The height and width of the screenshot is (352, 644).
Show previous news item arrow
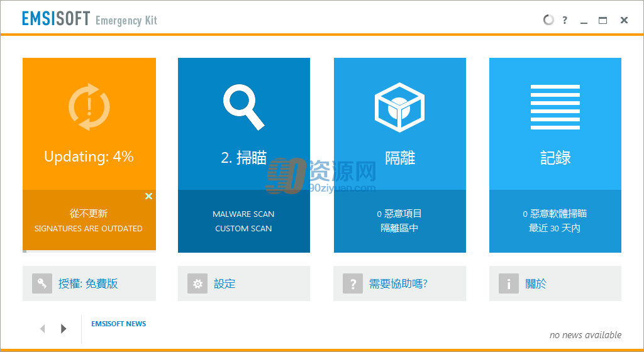42,329
